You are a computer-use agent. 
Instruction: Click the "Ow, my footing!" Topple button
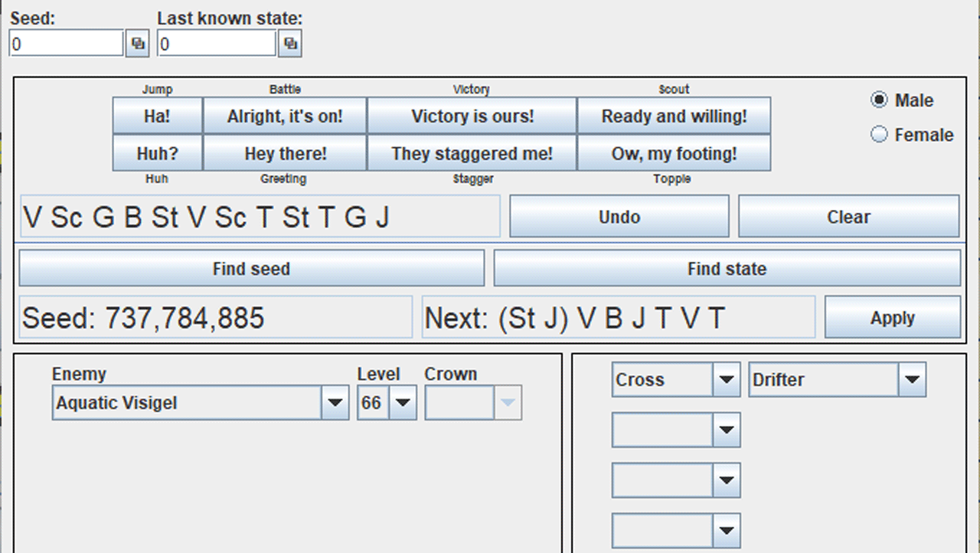click(674, 153)
